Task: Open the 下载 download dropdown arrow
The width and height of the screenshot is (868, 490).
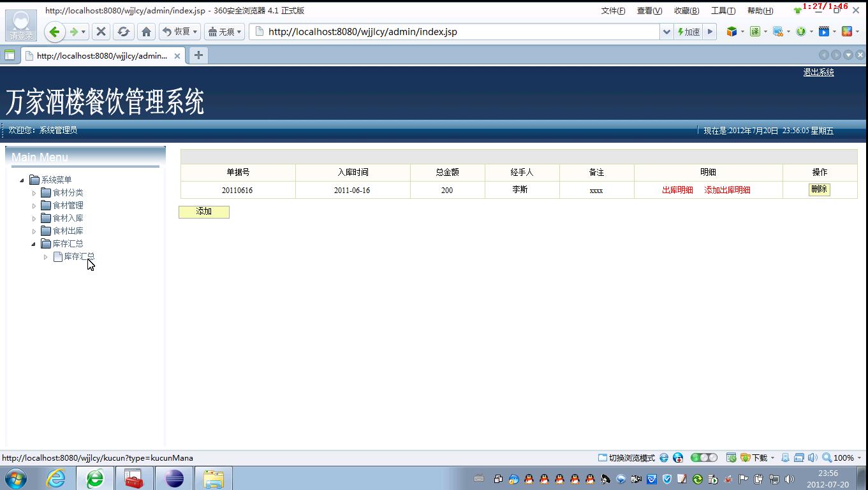Action: tap(772, 458)
